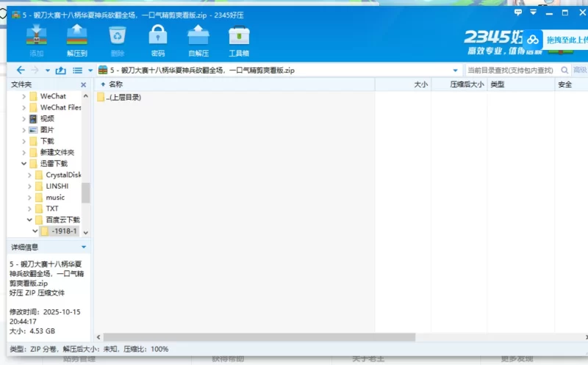
Task: Expand the WeChat Files folder node
Action: pos(24,107)
